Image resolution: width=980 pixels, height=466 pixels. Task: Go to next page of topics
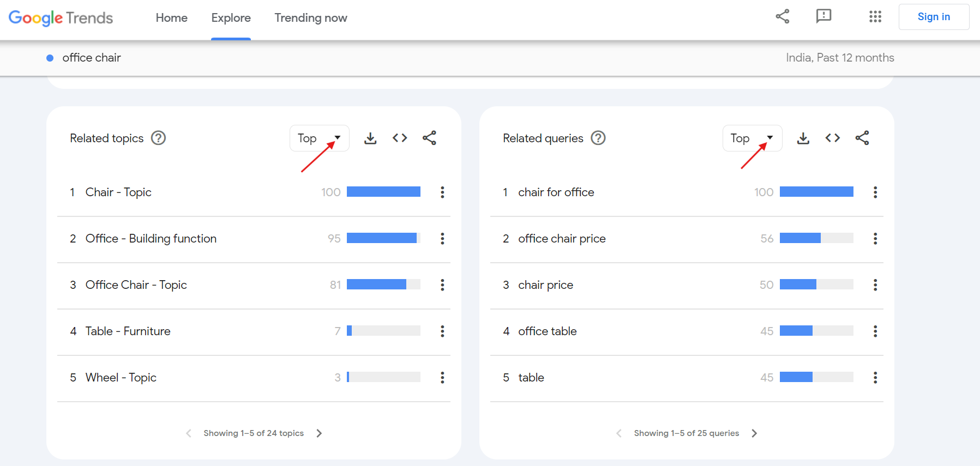tap(319, 433)
